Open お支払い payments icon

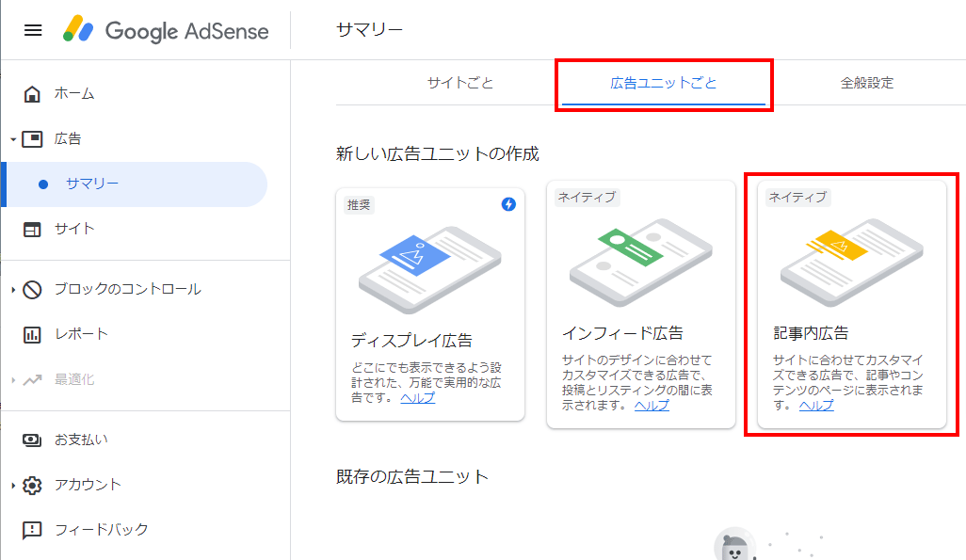32,440
